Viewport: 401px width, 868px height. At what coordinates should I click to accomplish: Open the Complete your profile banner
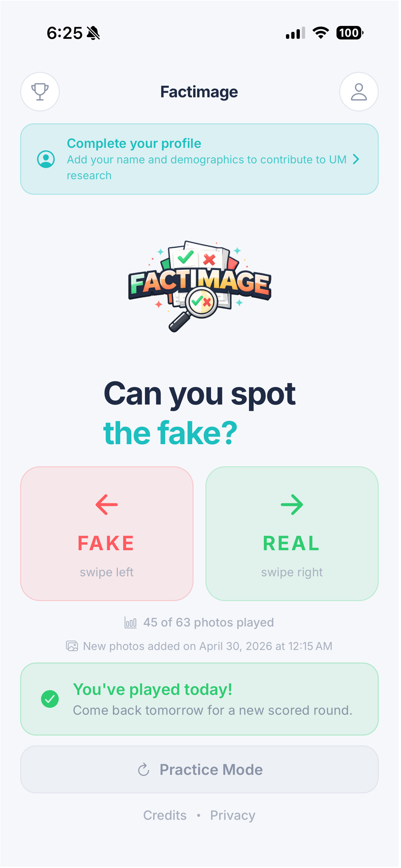coord(200,159)
